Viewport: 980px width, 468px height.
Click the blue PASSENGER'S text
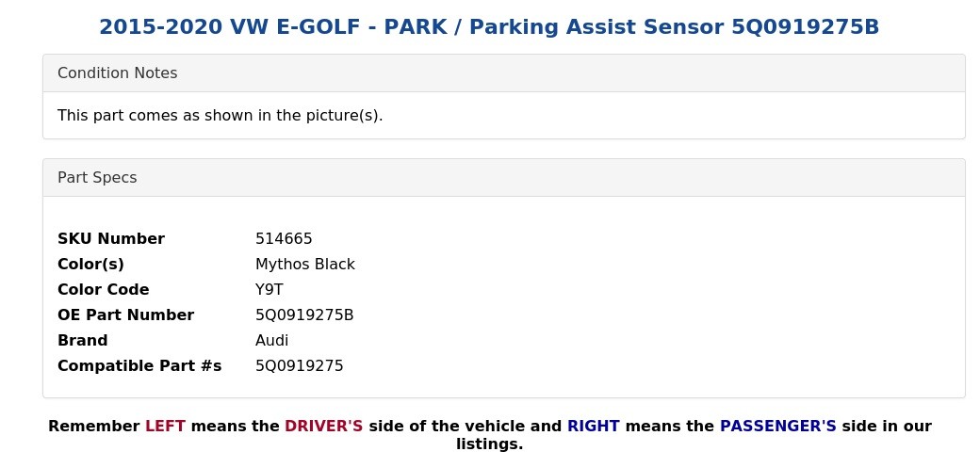pyautogui.click(x=778, y=427)
